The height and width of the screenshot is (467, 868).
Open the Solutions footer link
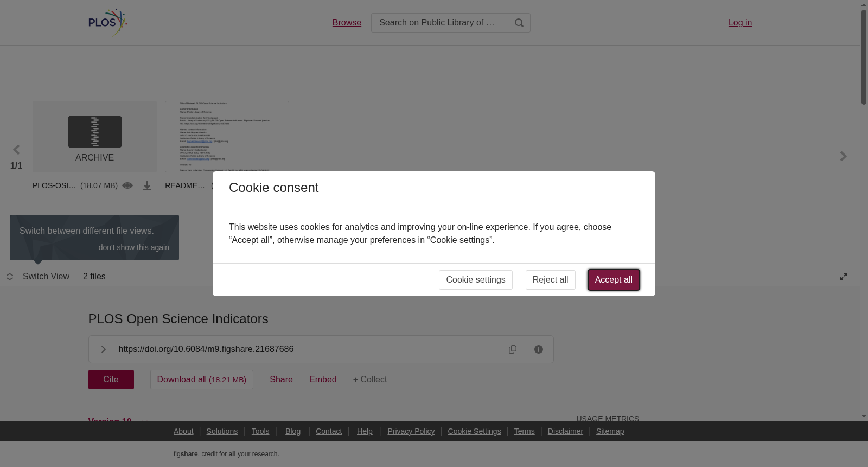(x=222, y=431)
